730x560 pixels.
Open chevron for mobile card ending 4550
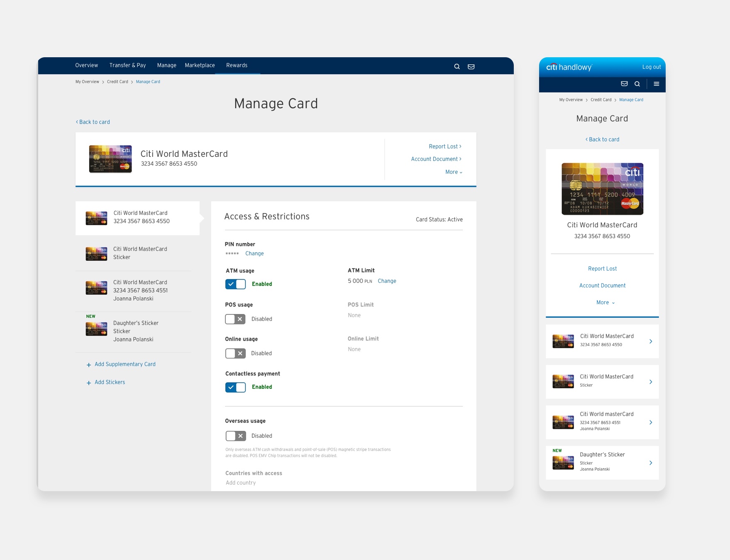pos(651,341)
